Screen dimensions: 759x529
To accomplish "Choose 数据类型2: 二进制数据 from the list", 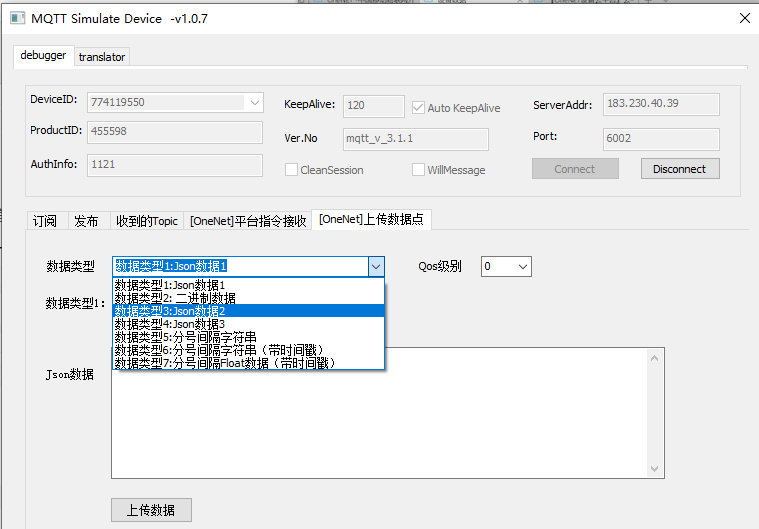I will coord(248,298).
